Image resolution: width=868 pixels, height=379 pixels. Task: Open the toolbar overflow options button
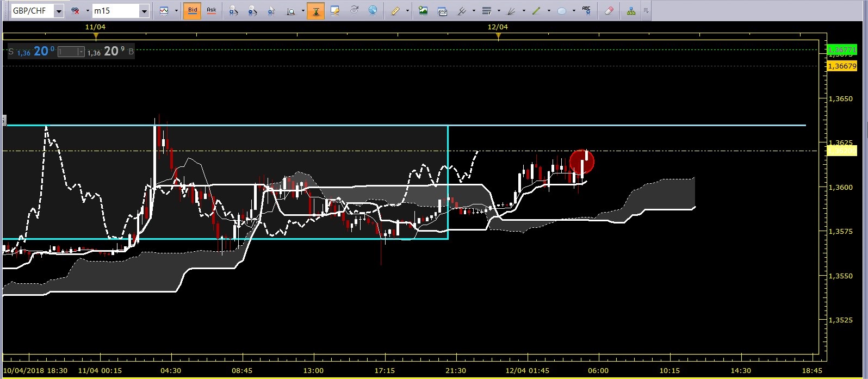tap(646, 11)
